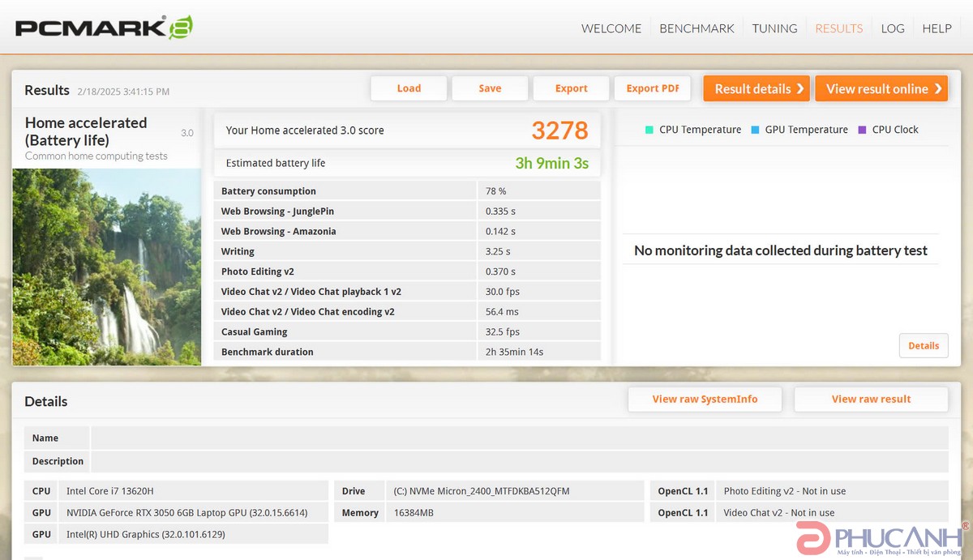Open the WELCOME tab
This screenshot has height=560, width=973.
[611, 28]
